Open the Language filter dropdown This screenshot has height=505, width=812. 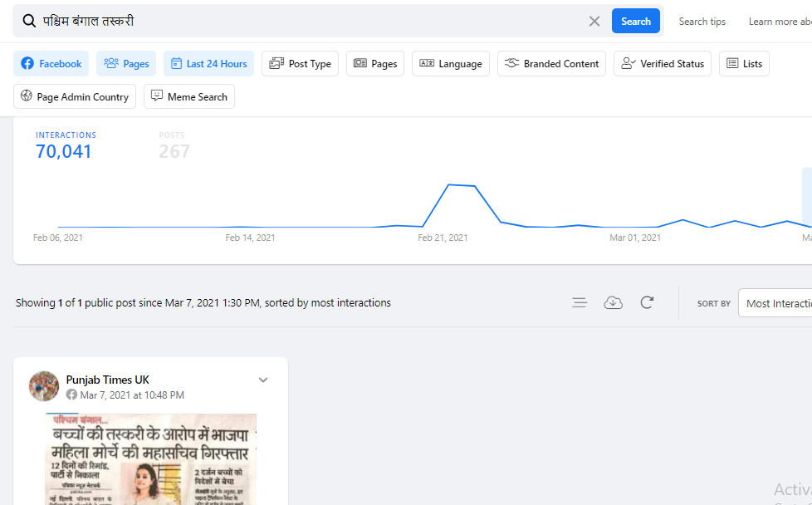pos(450,64)
